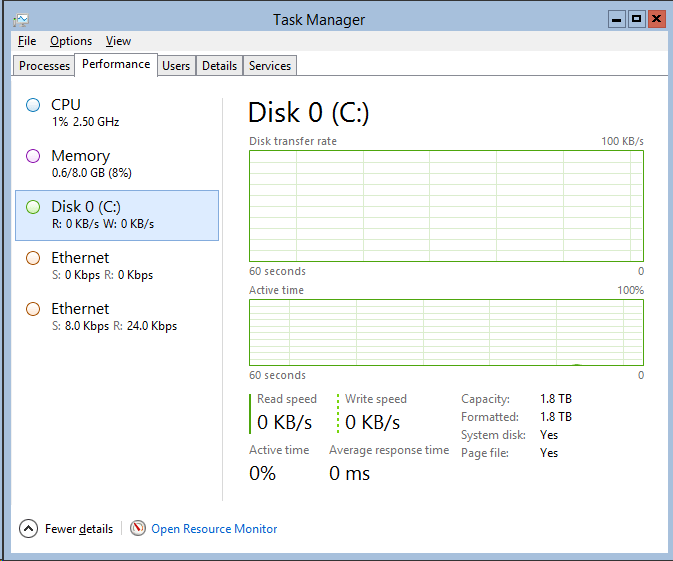Click the CPU blue circle icon
673x561 pixels.
[33, 105]
